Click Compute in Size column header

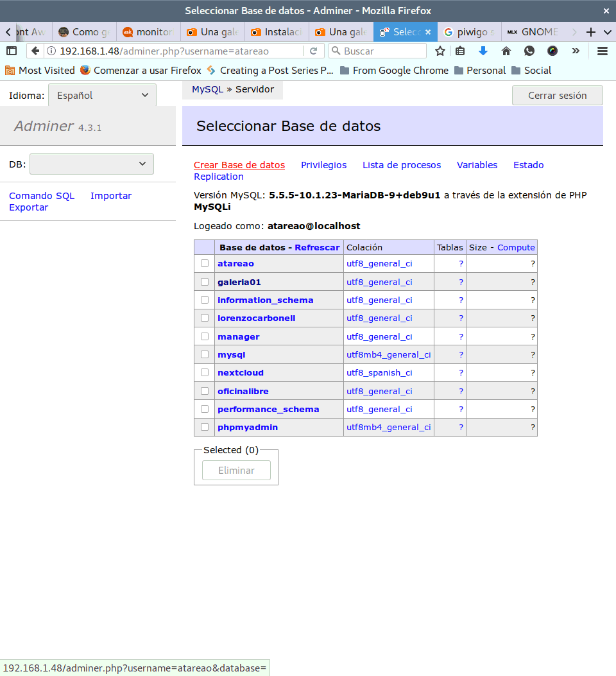[516, 247]
